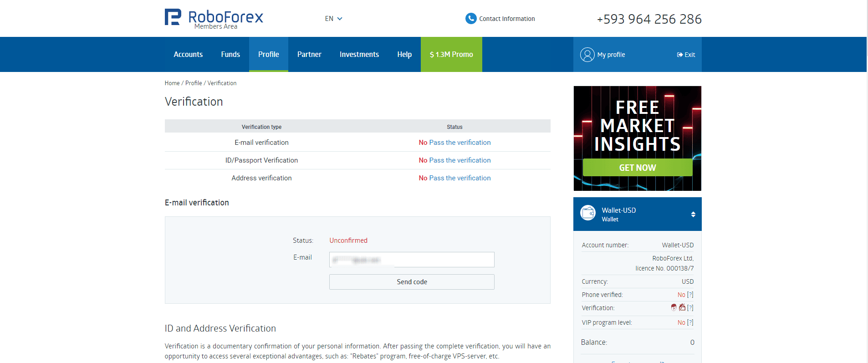Click the Send code button

tap(412, 282)
